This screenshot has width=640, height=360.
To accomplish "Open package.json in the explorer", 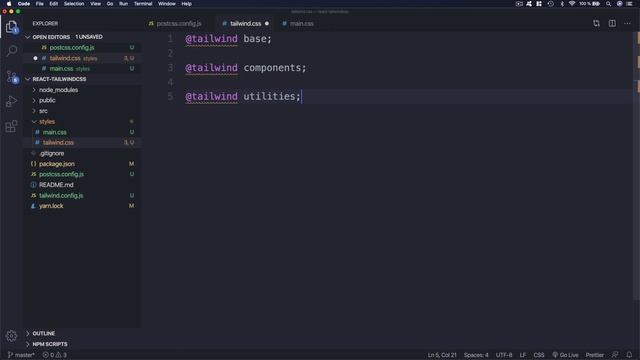I will [x=83, y=164].
